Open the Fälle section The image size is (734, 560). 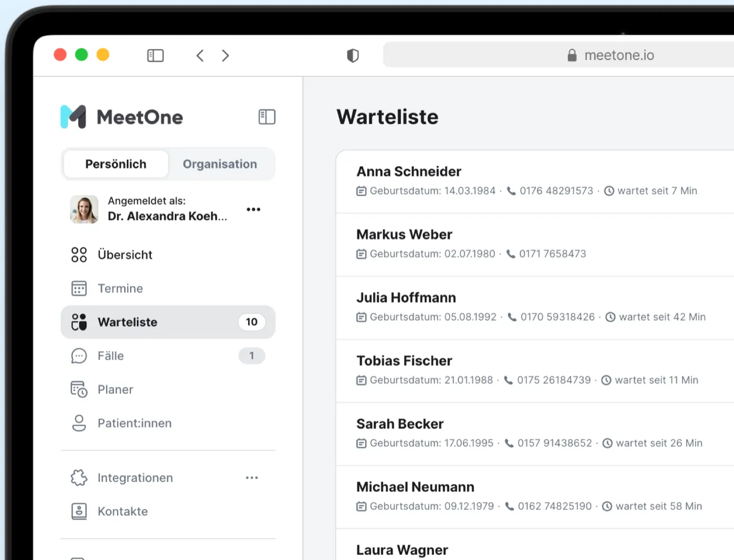pyautogui.click(x=168, y=356)
